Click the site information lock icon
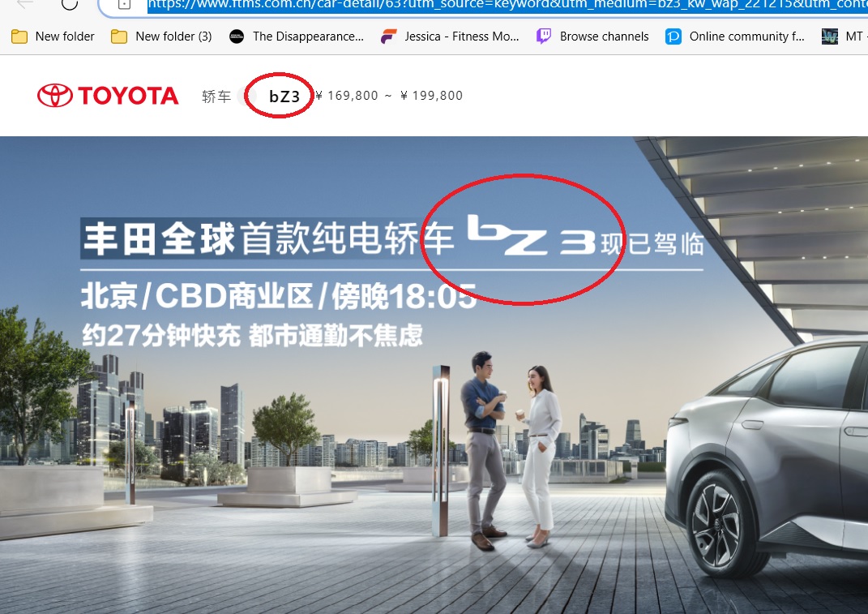This screenshot has width=868, height=614. 124,4
